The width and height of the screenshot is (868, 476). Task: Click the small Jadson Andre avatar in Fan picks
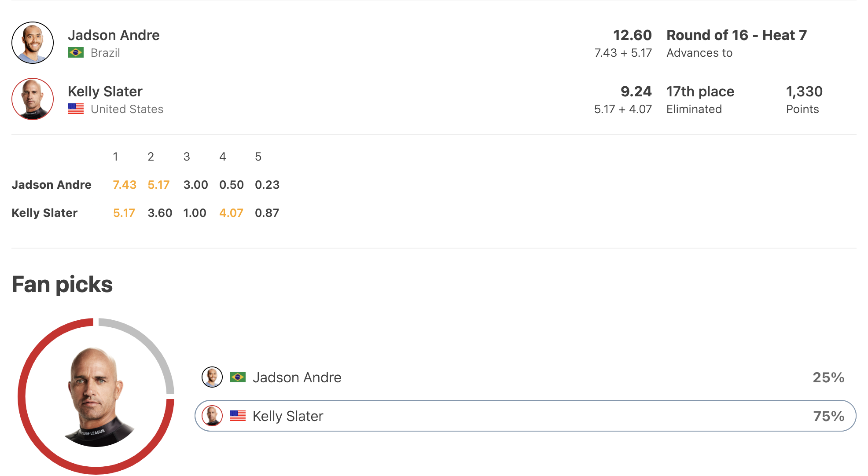click(x=212, y=377)
